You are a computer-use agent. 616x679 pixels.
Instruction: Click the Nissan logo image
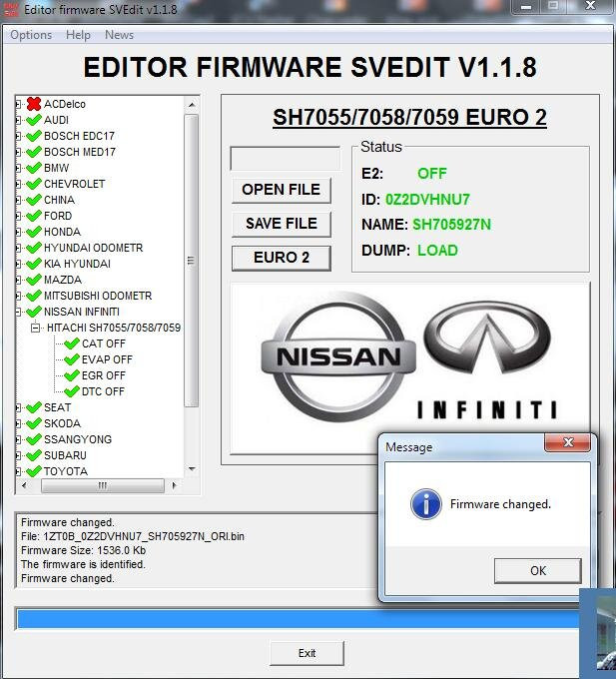pyautogui.click(x=338, y=357)
